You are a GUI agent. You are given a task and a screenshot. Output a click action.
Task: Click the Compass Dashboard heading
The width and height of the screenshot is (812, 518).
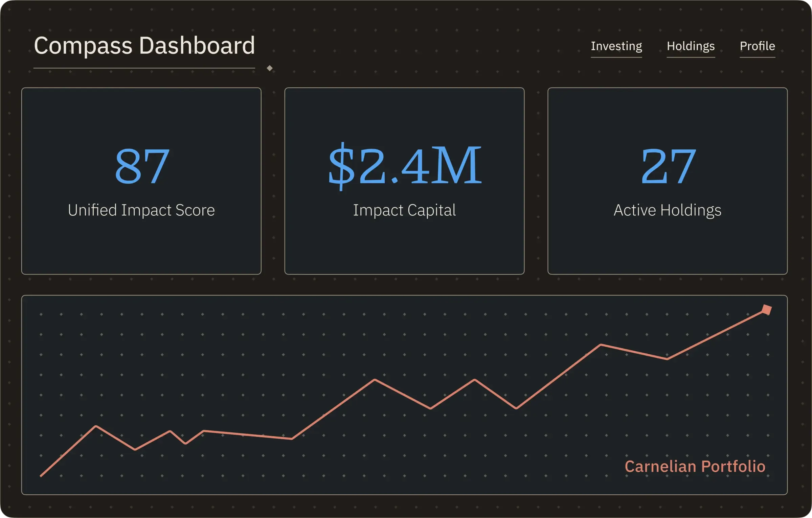coord(144,46)
